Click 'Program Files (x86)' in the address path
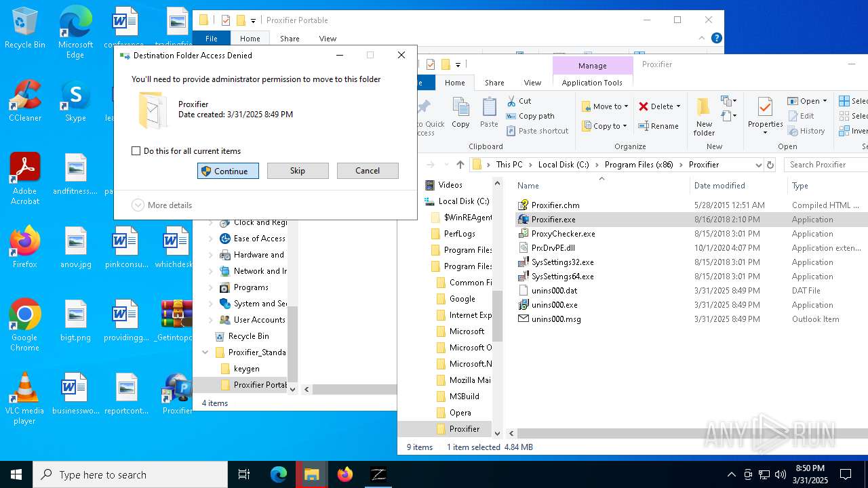Screen dimensions: 868x488 click(639, 165)
